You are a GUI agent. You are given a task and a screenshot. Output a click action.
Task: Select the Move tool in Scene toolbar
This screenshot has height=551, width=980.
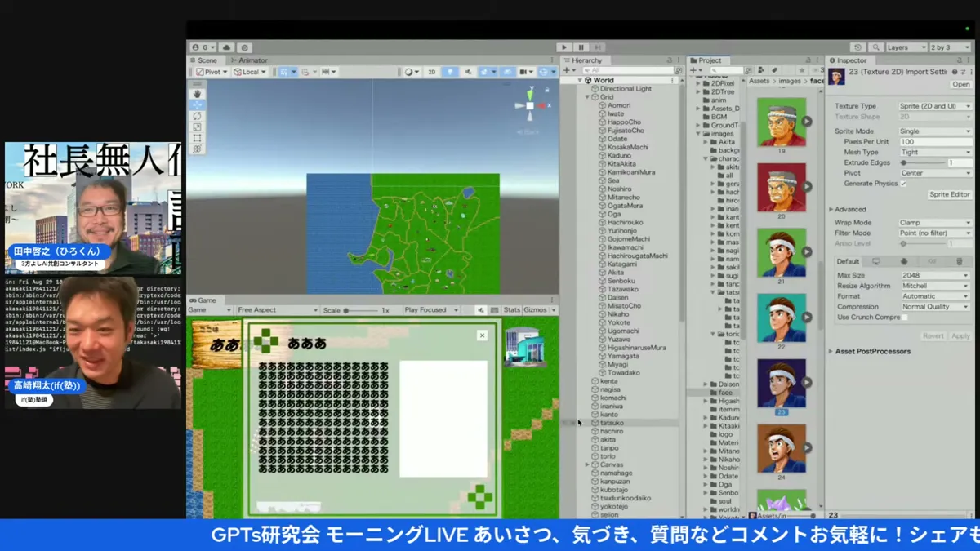click(198, 105)
